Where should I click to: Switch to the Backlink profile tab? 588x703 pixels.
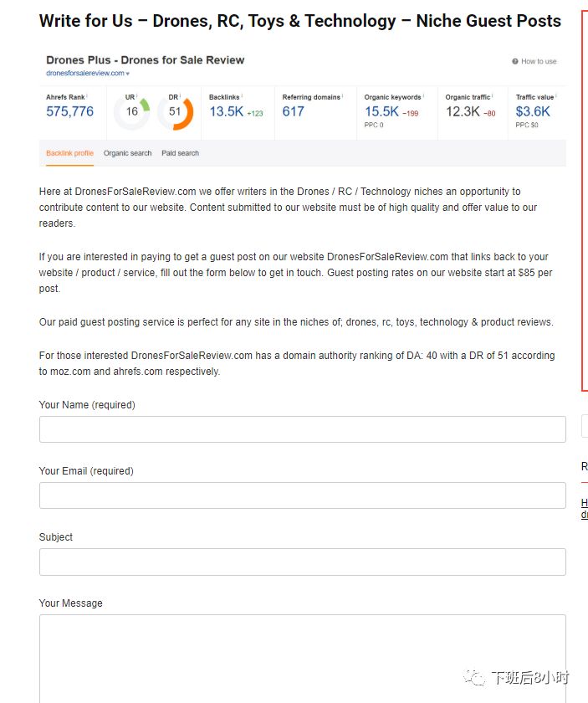pyautogui.click(x=70, y=153)
